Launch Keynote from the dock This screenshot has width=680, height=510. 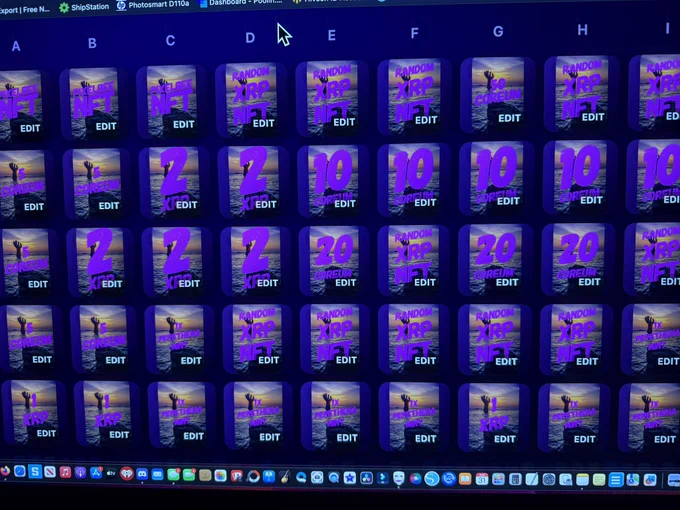click(269, 477)
